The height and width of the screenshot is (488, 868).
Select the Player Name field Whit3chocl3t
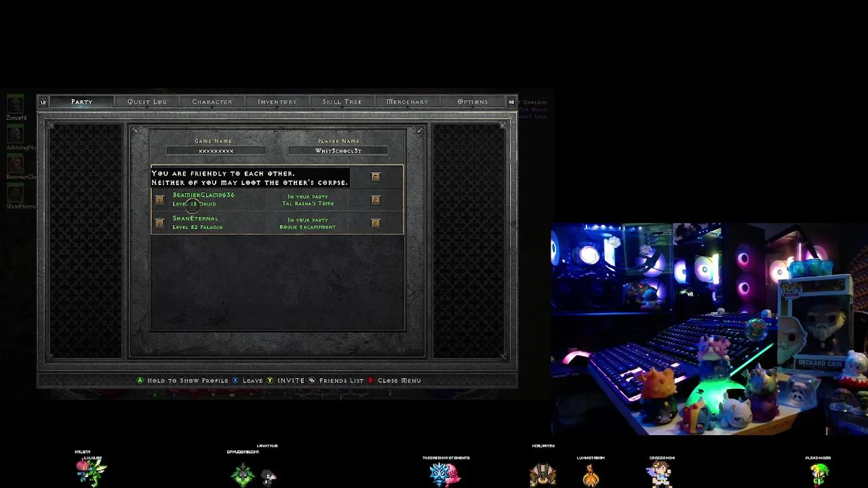tap(338, 150)
